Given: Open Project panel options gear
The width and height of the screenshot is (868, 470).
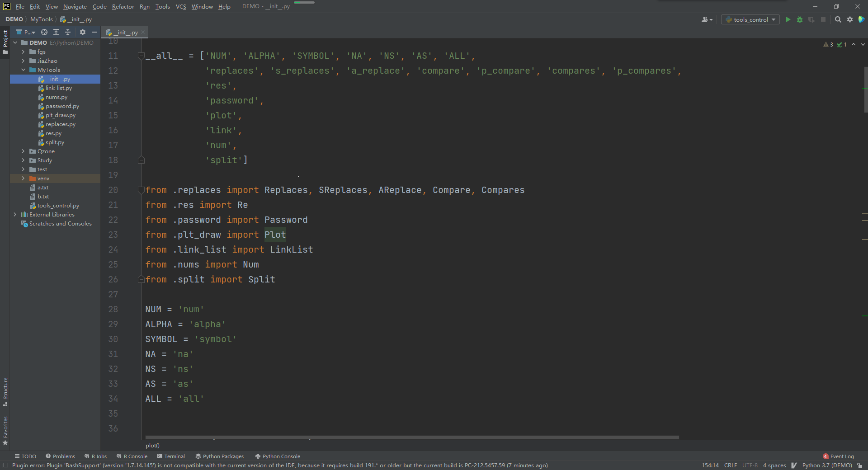Looking at the screenshot, I should 82,32.
